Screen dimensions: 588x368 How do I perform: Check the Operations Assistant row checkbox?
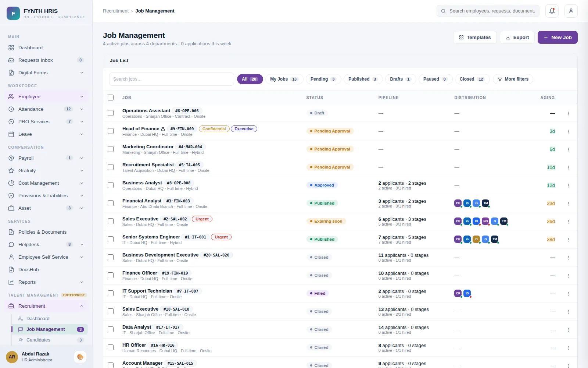click(x=111, y=113)
